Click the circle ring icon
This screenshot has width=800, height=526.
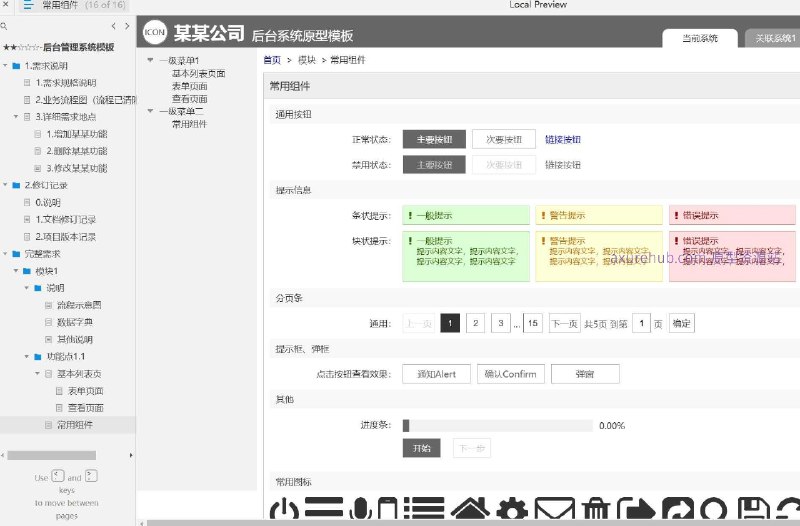(713, 509)
